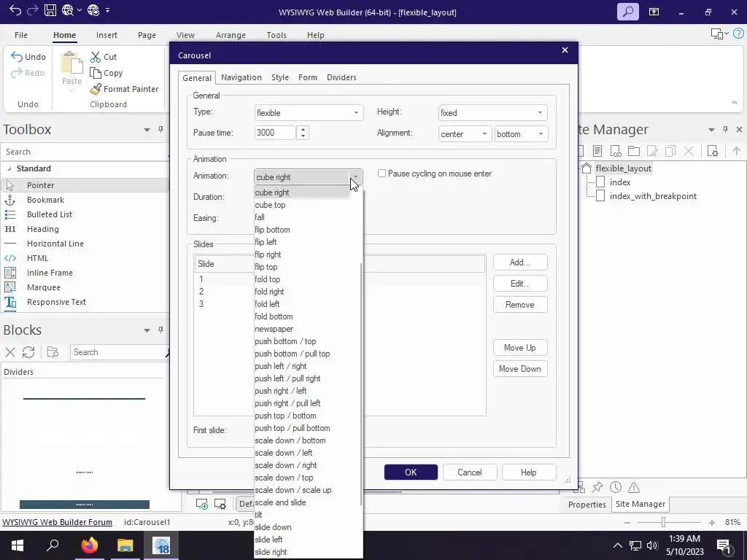Screen dimensions: 747x560
Task: Click the Move Up button
Action: coord(519,348)
